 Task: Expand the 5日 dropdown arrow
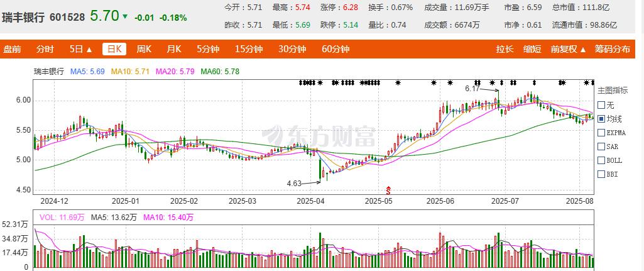pyautogui.click(x=90, y=50)
